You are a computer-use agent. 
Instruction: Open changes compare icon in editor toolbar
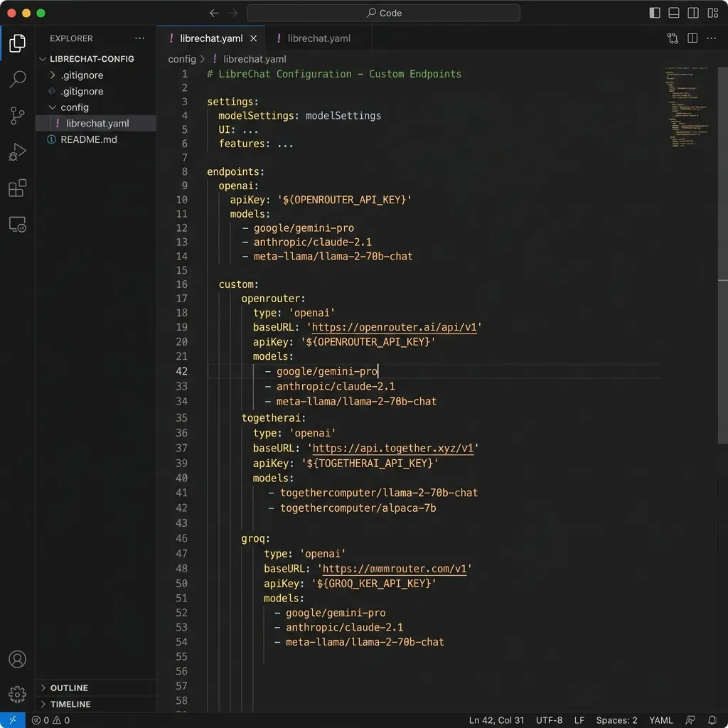(x=673, y=38)
